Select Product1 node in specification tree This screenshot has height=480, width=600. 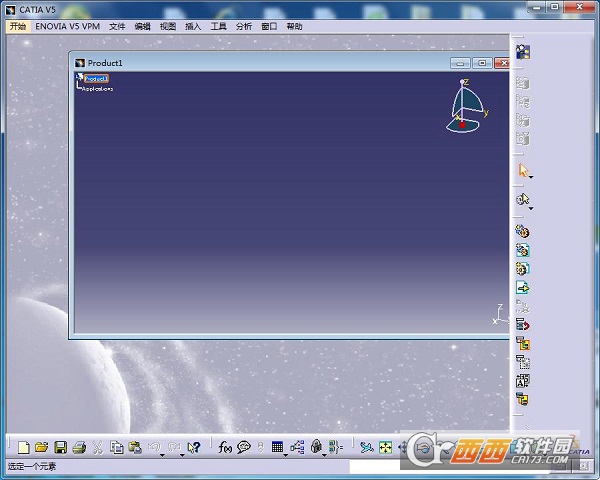pos(96,78)
